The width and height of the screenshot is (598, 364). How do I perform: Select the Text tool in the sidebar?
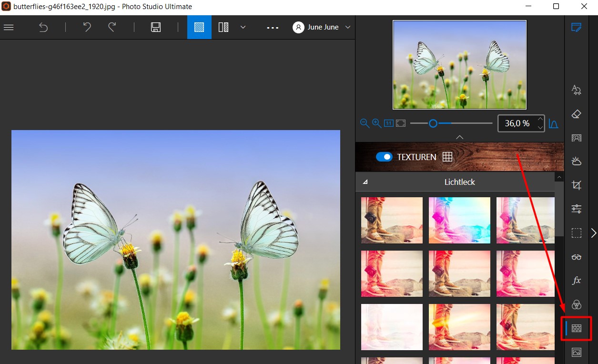pyautogui.click(x=577, y=90)
